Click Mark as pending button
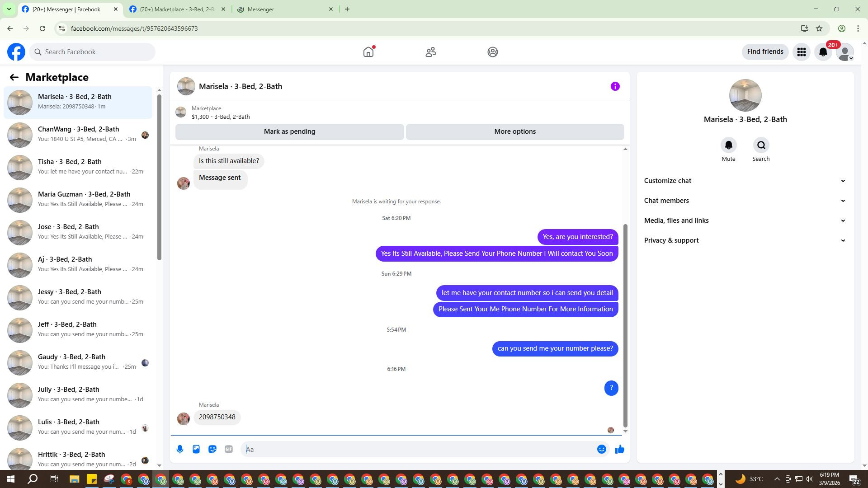868x488 pixels. tap(289, 131)
